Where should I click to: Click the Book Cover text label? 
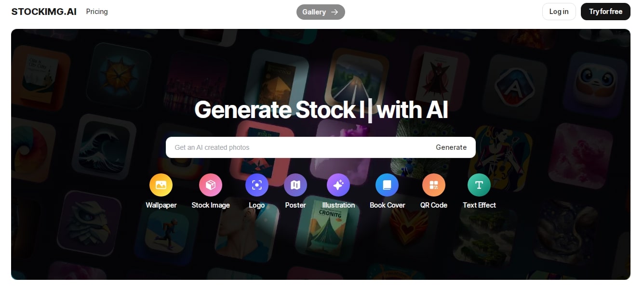click(x=387, y=205)
